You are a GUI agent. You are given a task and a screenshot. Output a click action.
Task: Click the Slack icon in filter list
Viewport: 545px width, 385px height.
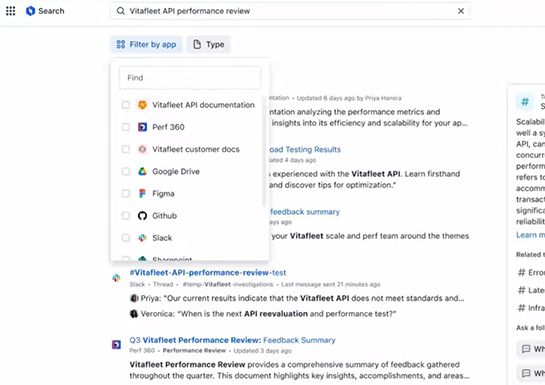[x=143, y=238]
